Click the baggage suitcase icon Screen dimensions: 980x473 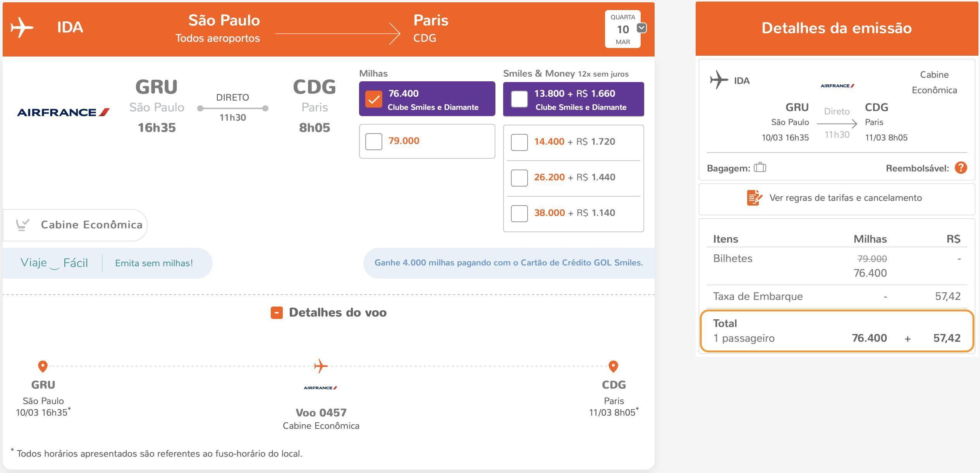click(760, 167)
